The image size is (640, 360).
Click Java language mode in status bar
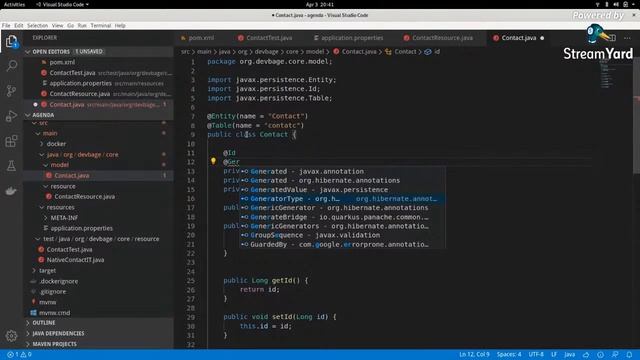click(570, 355)
